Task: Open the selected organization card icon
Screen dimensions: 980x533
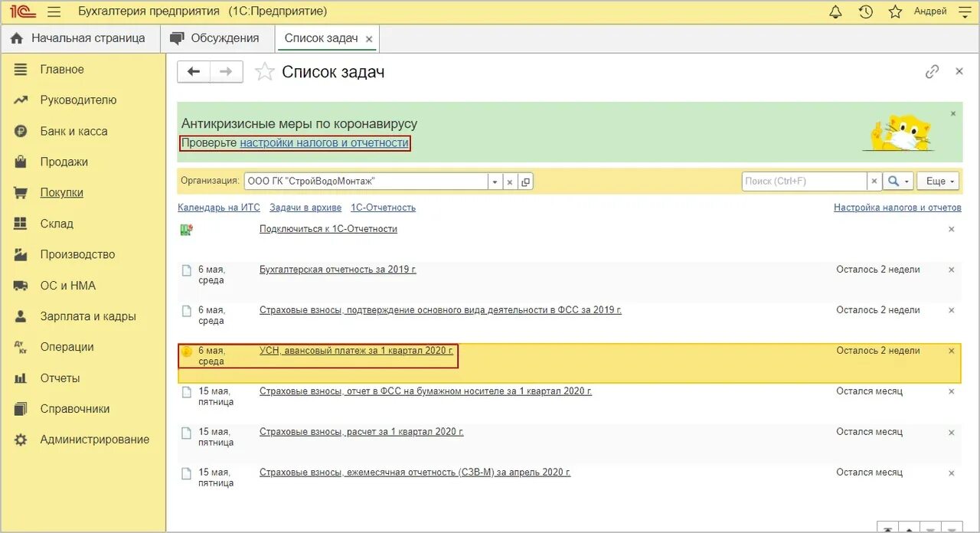Action: (525, 181)
